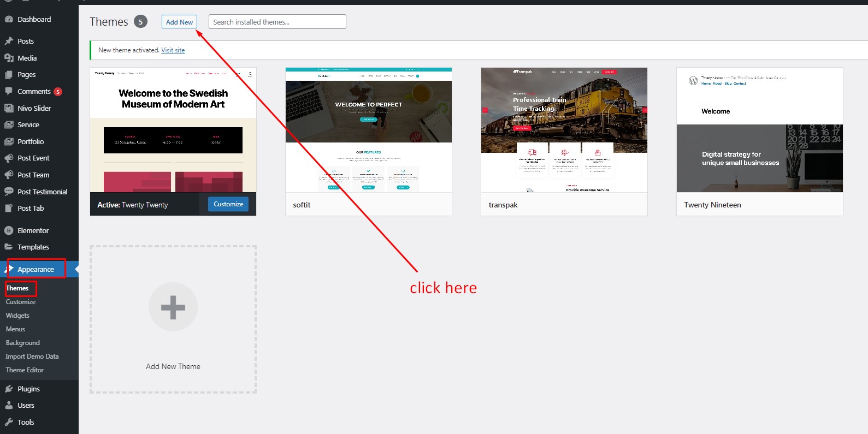868x434 pixels.
Task: Click the Twenty Nineteen theme name
Action: pos(712,205)
